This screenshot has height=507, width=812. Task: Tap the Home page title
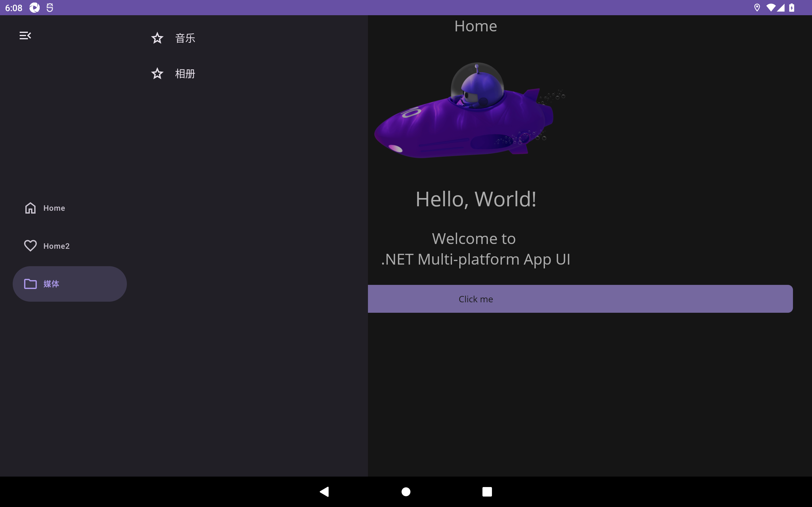[x=476, y=26]
